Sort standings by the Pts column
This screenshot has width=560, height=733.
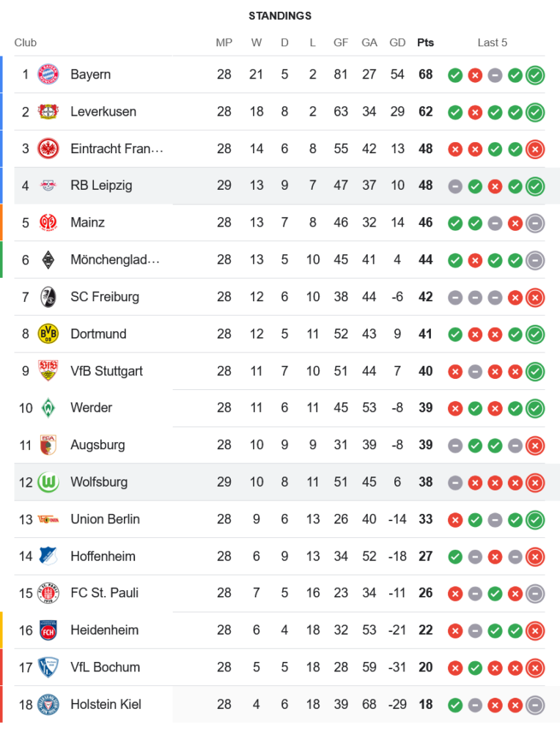point(425,43)
